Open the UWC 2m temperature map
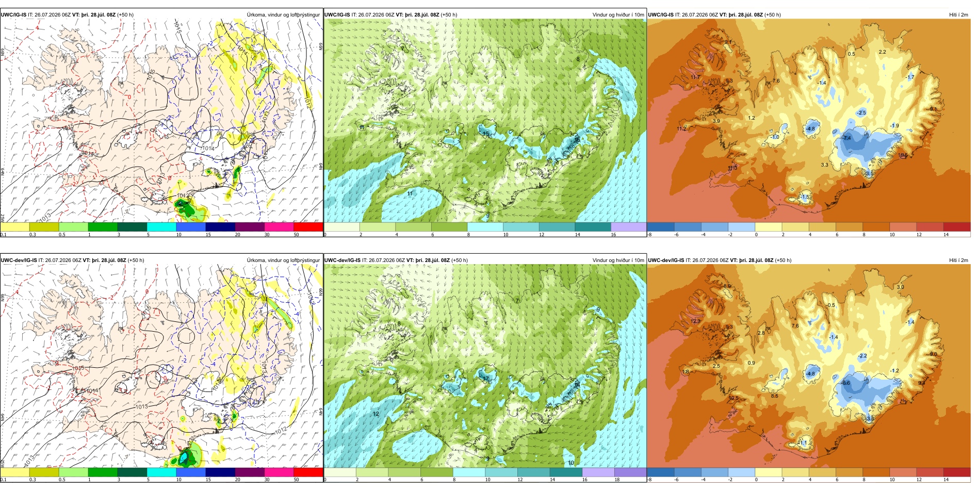The width and height of the screenshot is (980, 490). click(809, 120)
